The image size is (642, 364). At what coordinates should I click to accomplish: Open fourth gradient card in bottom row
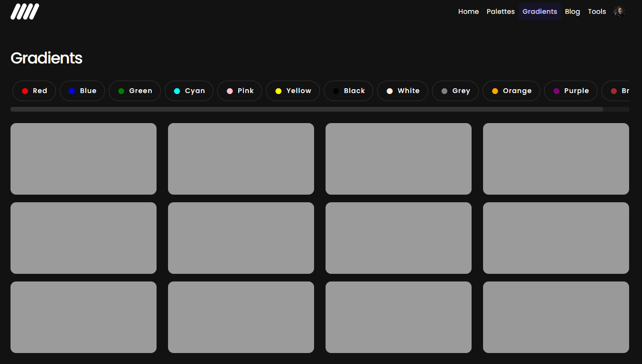[556, 317]
